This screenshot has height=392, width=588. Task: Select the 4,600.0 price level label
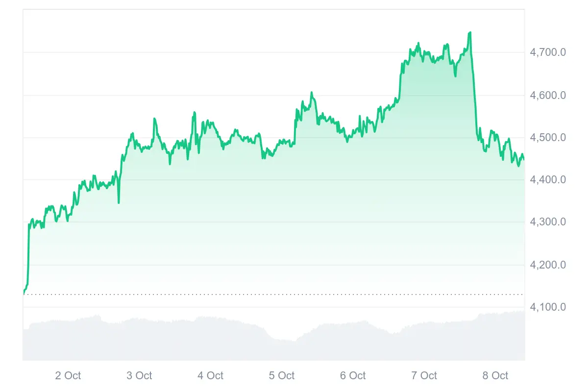(x=548, y=95)
